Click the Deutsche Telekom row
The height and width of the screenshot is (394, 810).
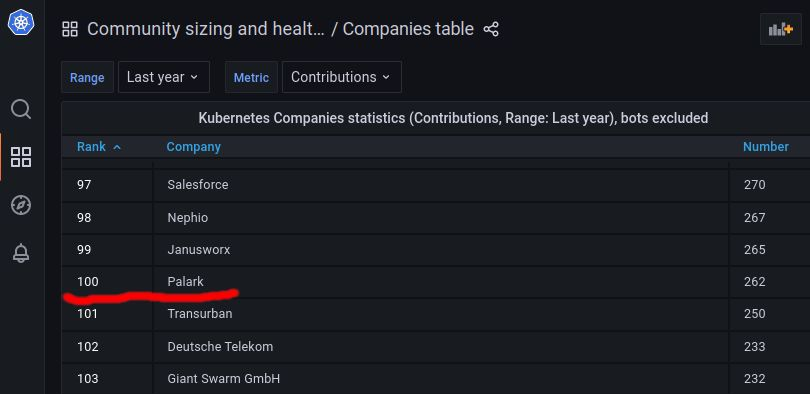tap(435, 346)
